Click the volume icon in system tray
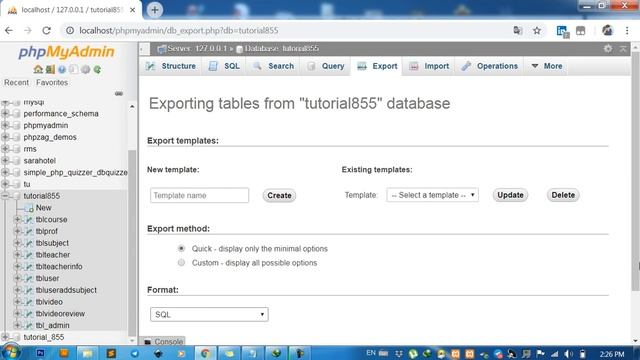The height and width of the screenshot is (360, 640). click(569, 353)
